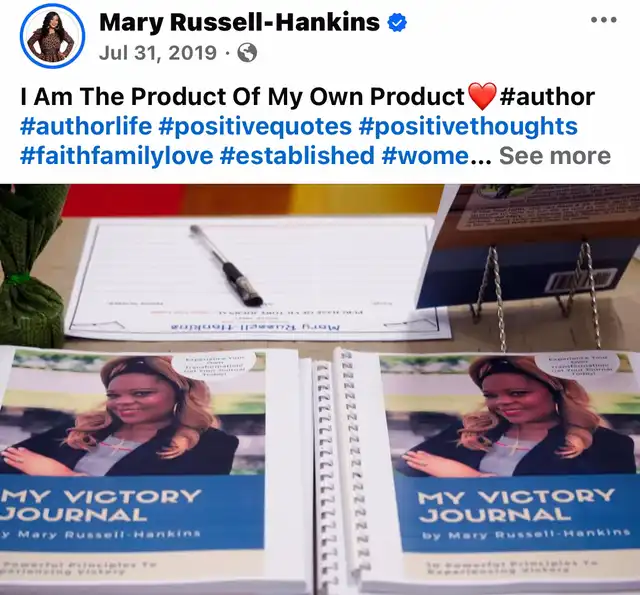Open the post photo of journals
This screenshot has width=640, height=595.
320,389
